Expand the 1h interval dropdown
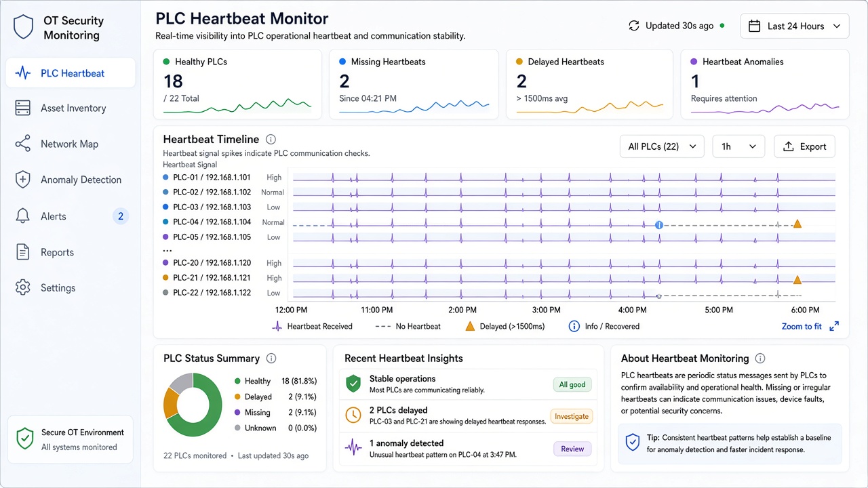 (x=738, y=146)
